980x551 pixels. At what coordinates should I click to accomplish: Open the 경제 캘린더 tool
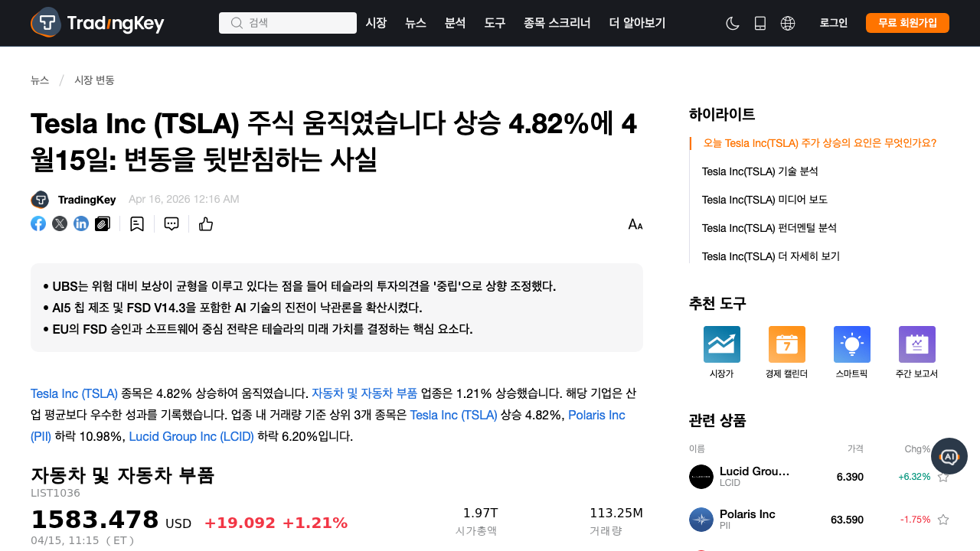[786, 353]
